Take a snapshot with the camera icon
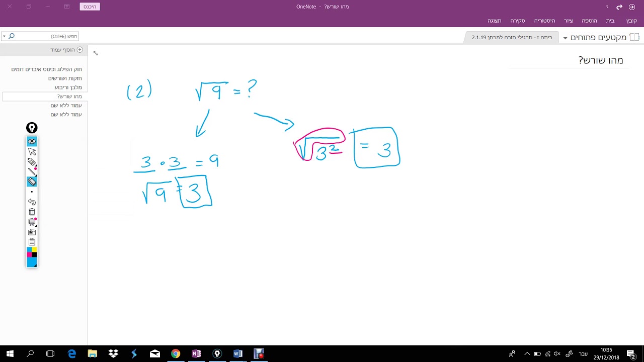This screenshot has width=644, height=362. [x=32, y=232]
